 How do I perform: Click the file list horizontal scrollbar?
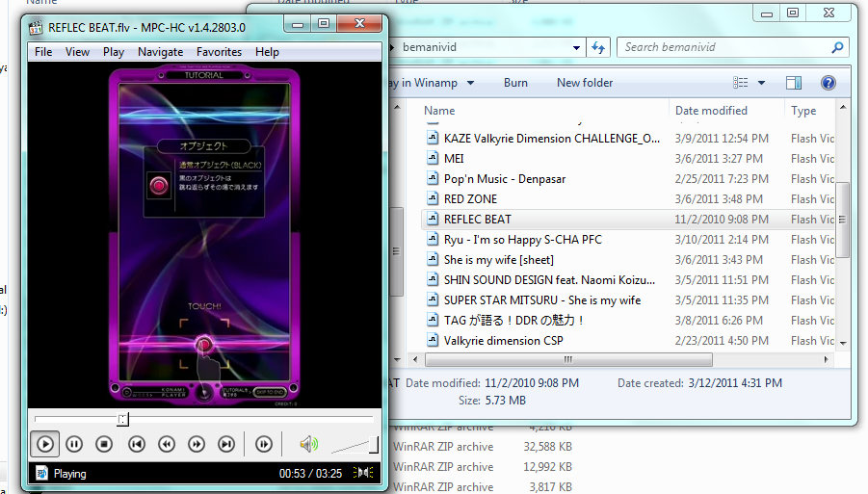[x=568, y=359]
